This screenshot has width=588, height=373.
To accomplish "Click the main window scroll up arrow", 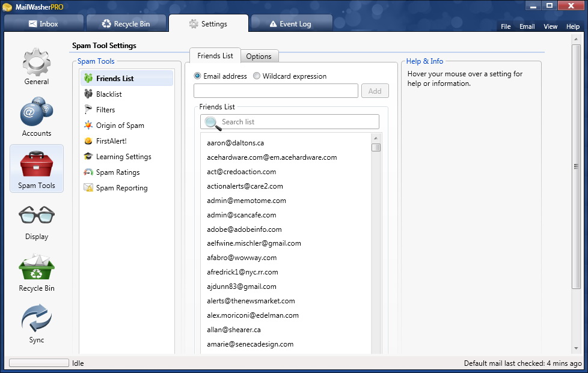I will click(x=575, y=38).
